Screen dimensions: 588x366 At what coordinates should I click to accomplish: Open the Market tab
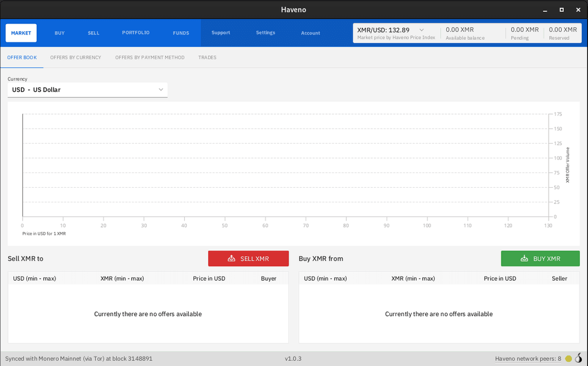pos(21,33)
